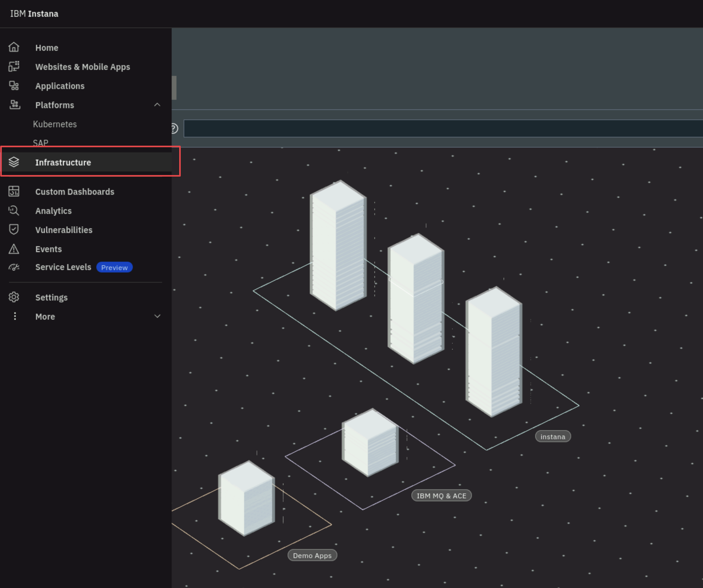Click the IBM Instana logo text
The height and width of the screenshot is (588, 703).
[x=34, y=14]
